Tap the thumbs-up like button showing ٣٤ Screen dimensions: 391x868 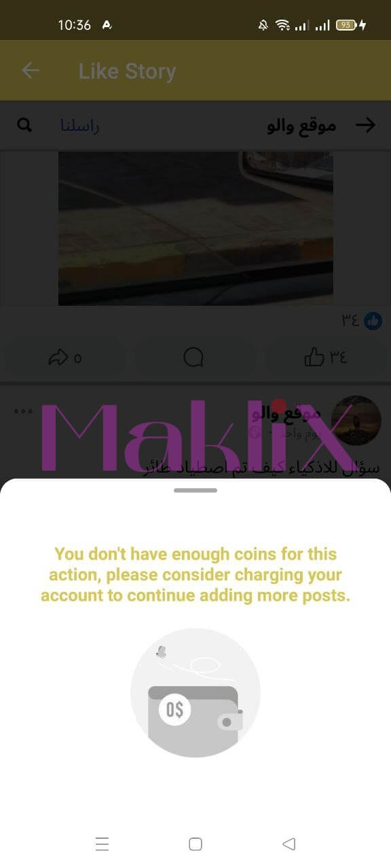tap(325, 357)
